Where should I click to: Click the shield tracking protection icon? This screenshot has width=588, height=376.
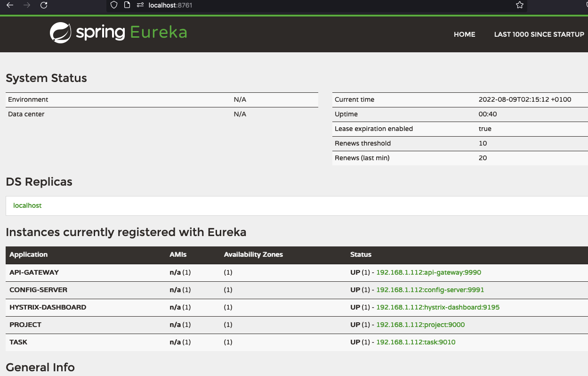[113, 5]
